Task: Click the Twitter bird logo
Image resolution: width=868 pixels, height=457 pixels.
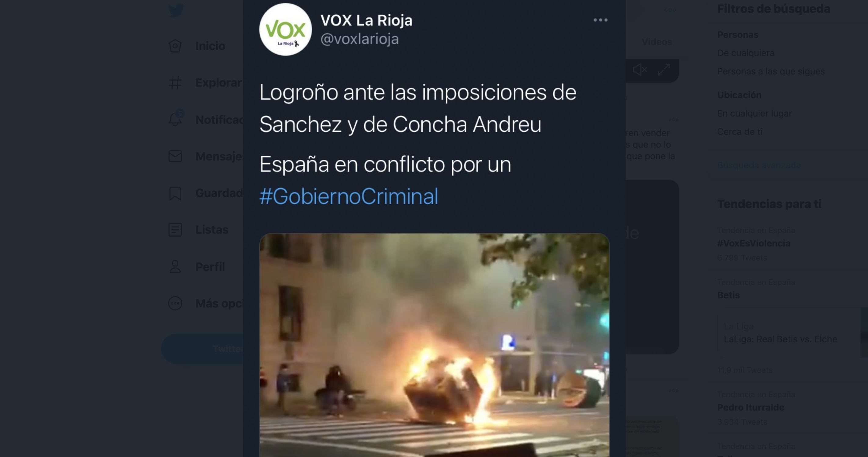Action: coord(176,10)
